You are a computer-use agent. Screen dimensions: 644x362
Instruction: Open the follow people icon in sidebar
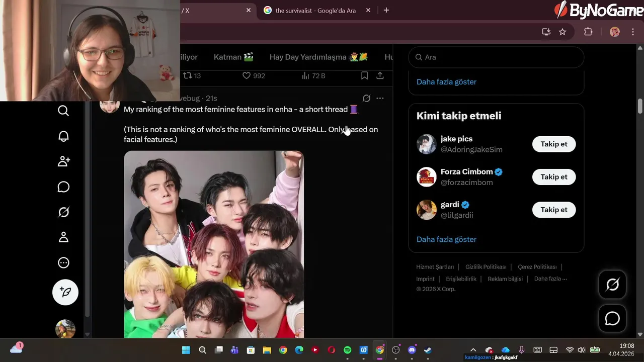[63, 161]
